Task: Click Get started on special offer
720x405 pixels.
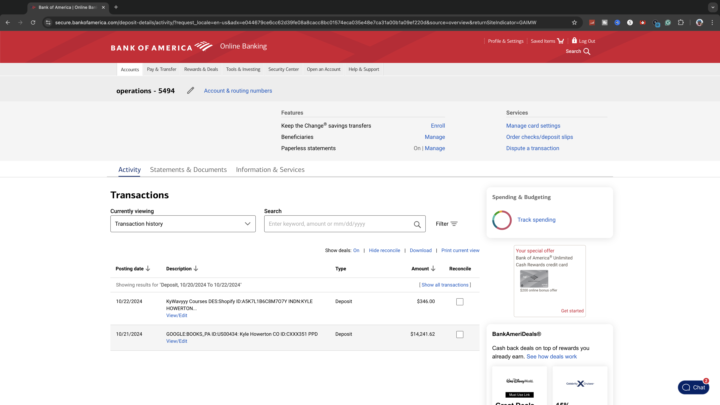Action: point(572,311)
